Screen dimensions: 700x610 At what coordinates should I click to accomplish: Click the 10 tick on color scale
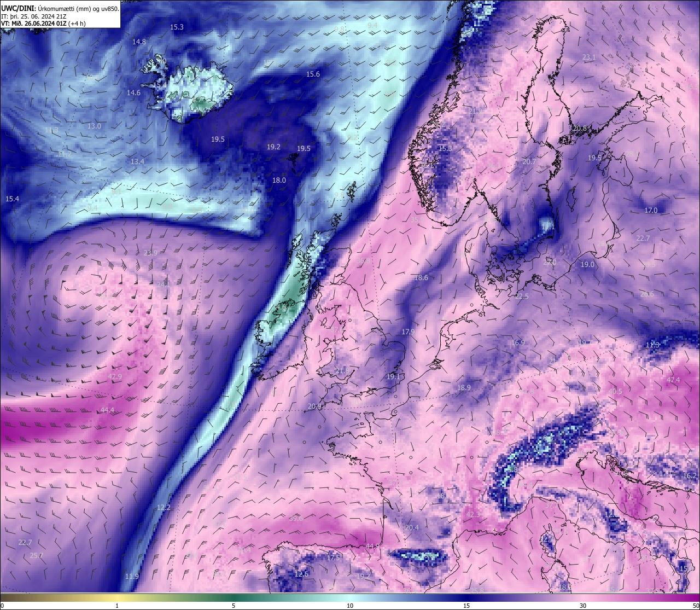[x=350, y=606]
